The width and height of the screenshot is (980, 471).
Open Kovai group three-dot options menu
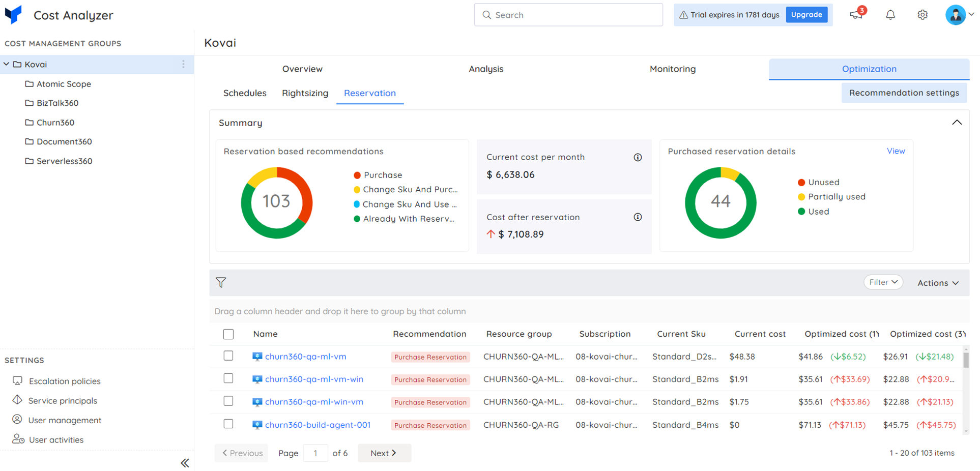point(183,64)
